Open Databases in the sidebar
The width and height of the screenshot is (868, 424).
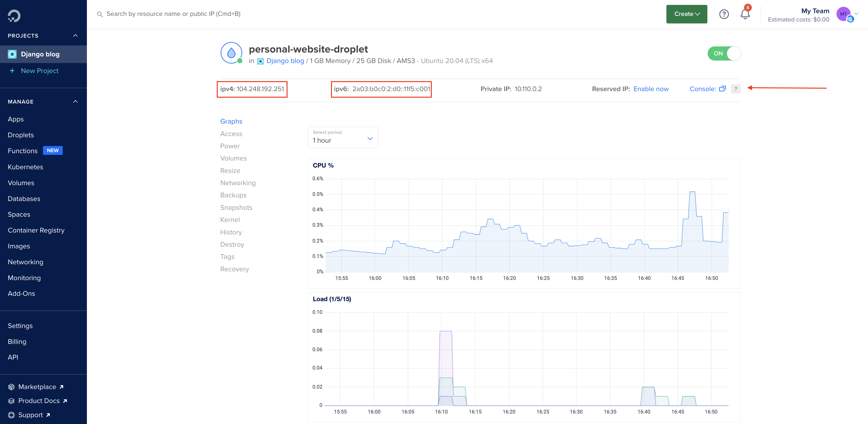(x=24, y=199)
